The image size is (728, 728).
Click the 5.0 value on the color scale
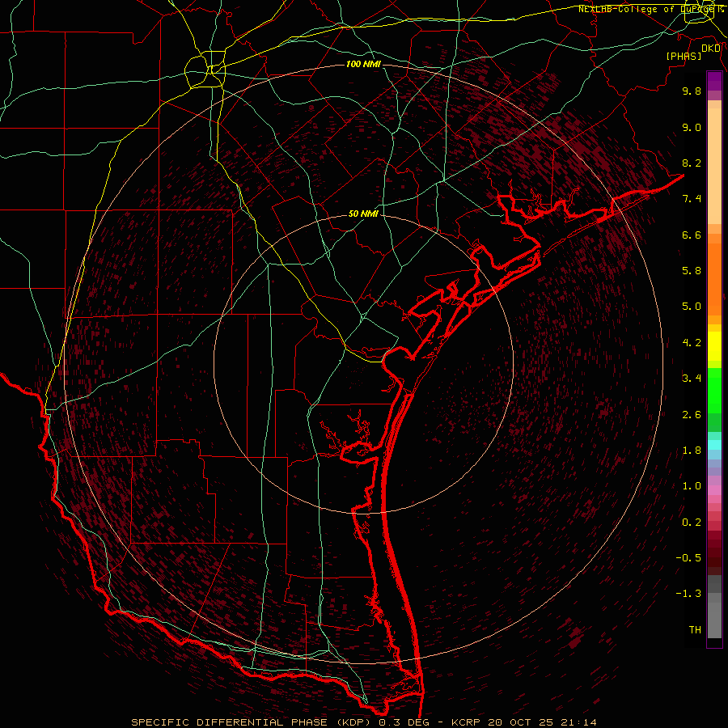pos(692,307)
